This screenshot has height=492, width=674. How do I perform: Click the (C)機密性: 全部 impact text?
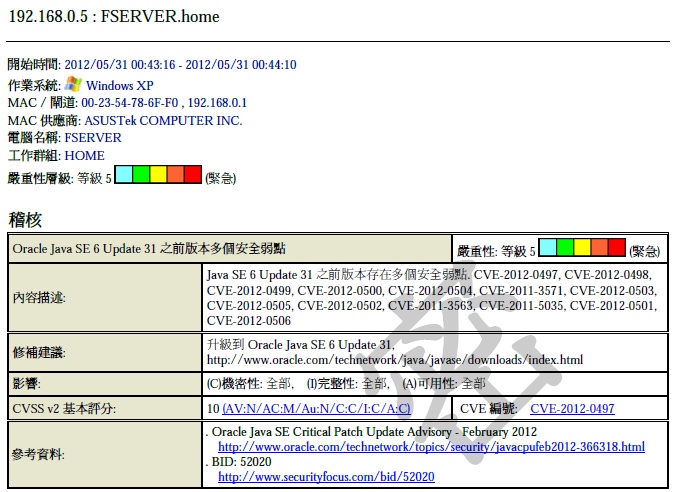[x=249, y=383]
